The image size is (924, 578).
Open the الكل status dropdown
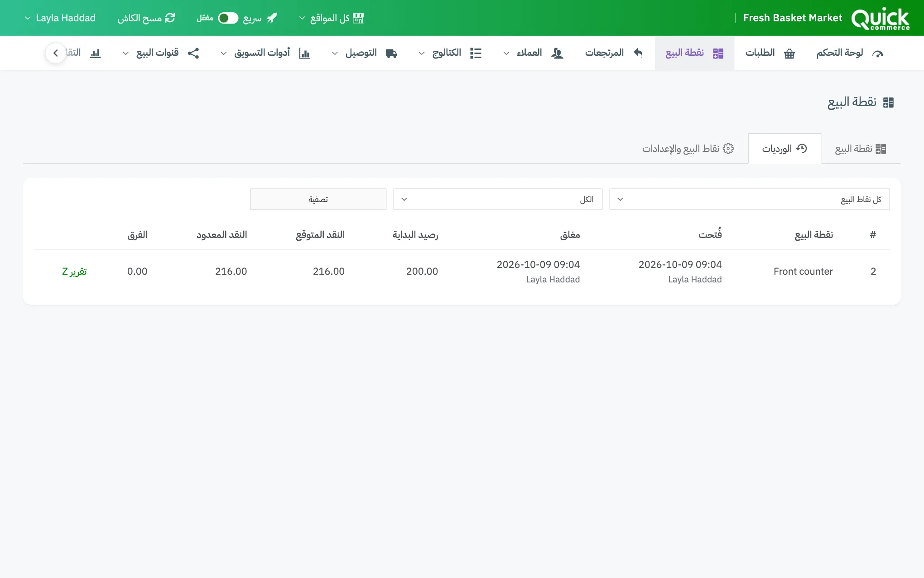[x=498, y=199]
